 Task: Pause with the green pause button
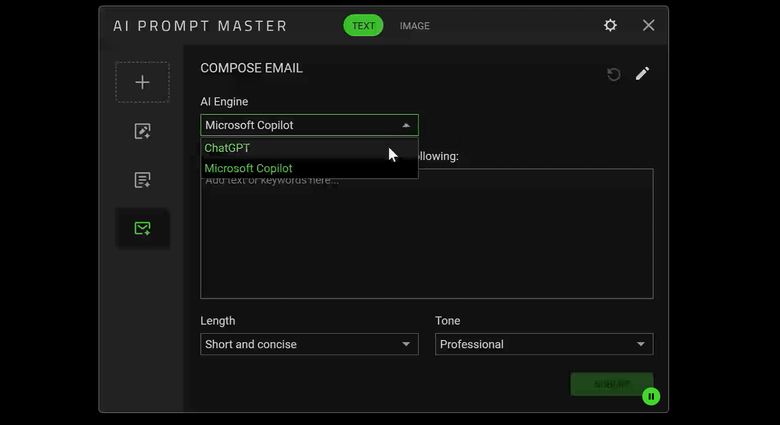pos(651,397)
